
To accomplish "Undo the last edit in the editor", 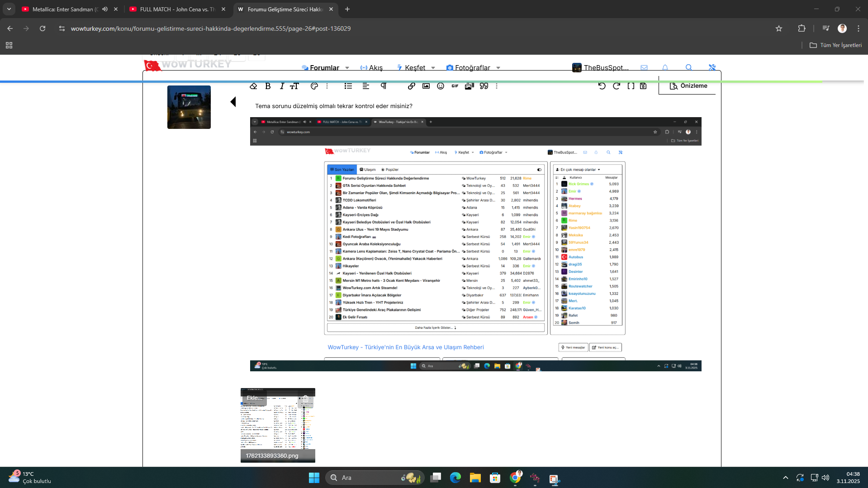I will [602, 86].
